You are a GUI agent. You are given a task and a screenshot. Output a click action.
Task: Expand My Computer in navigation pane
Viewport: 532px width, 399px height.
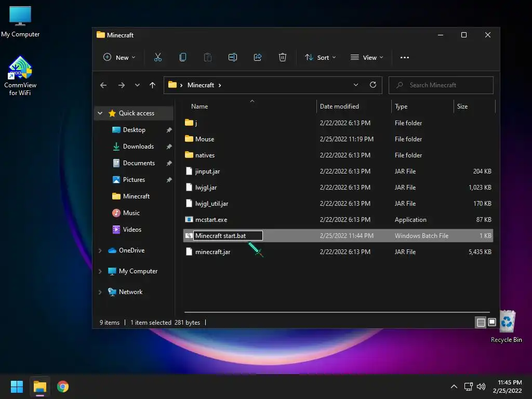coord(100,271)
